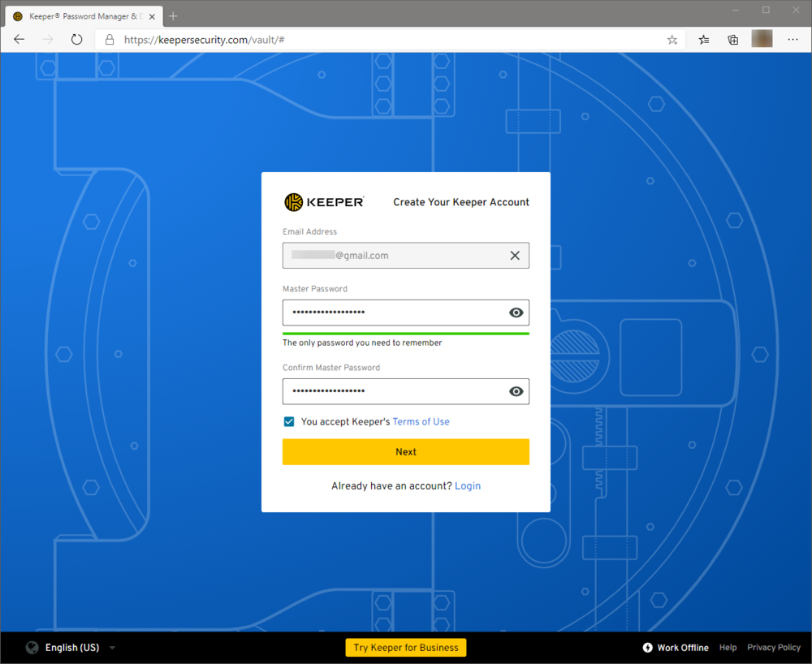The image size is (812, 664).
Task: Select the Keeper Password Manager tab
Action: point(84,16)
